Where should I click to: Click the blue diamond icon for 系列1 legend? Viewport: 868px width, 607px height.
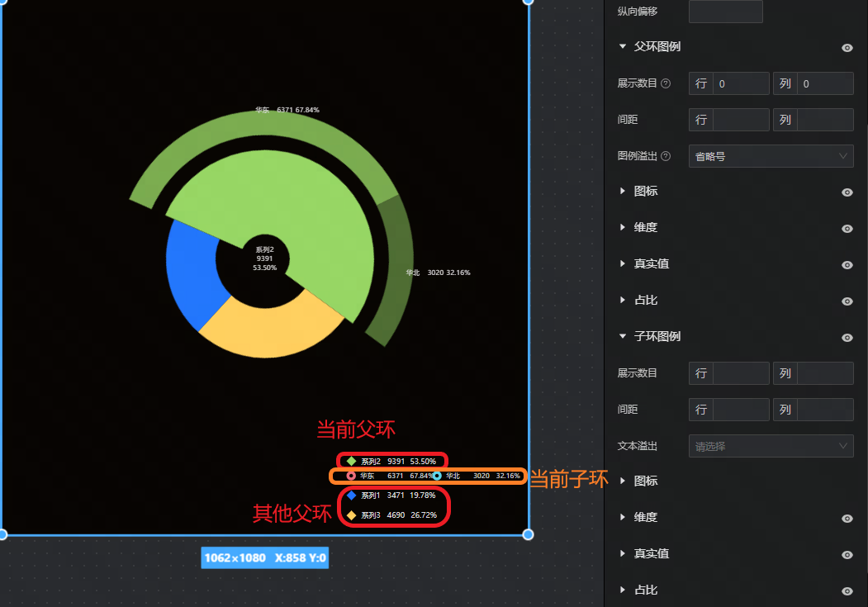351,496
